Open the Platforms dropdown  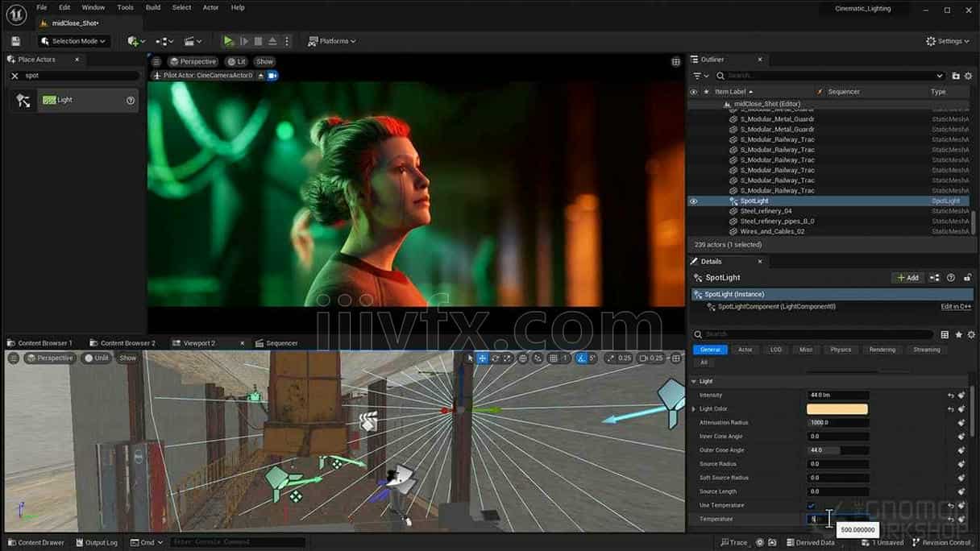click(332, 41)
